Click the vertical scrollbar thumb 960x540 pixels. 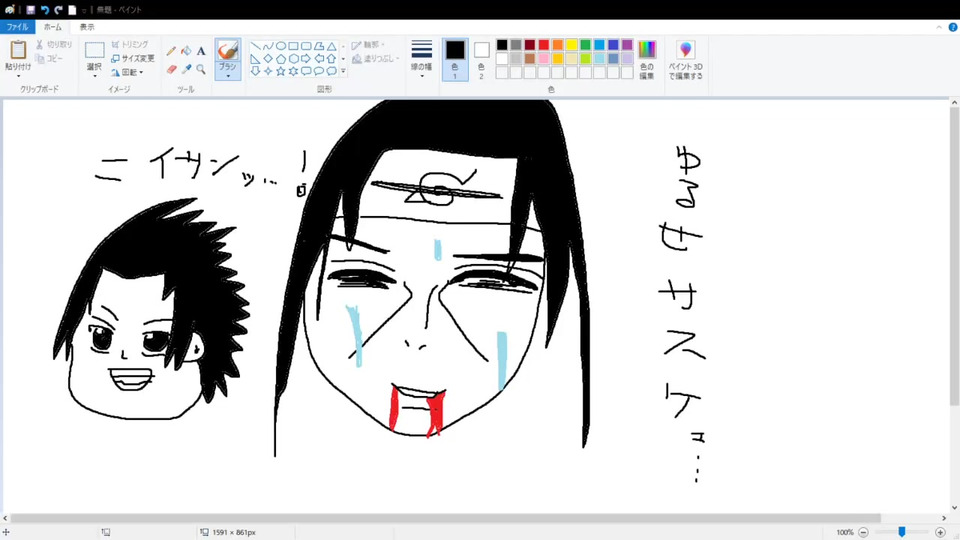tap(954, 257)
